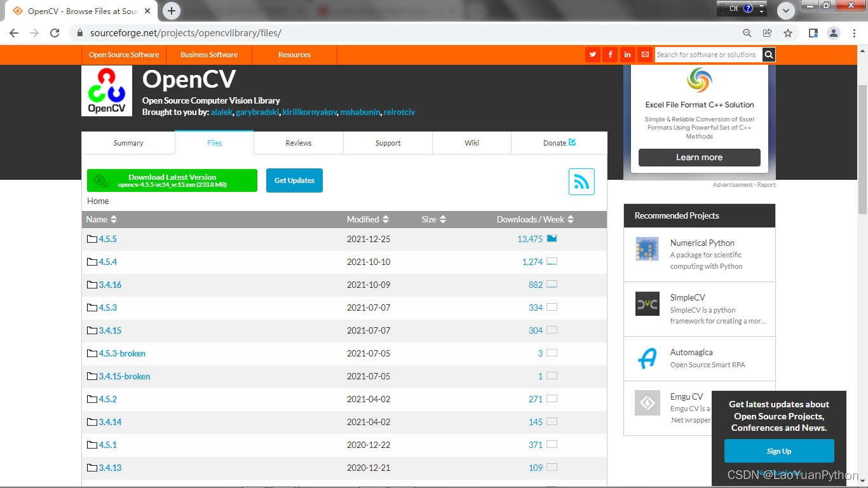Switch to the Reviews tab
Image resolution: width=868 pixels, height=488 pixels.
[x=299, y=143]
